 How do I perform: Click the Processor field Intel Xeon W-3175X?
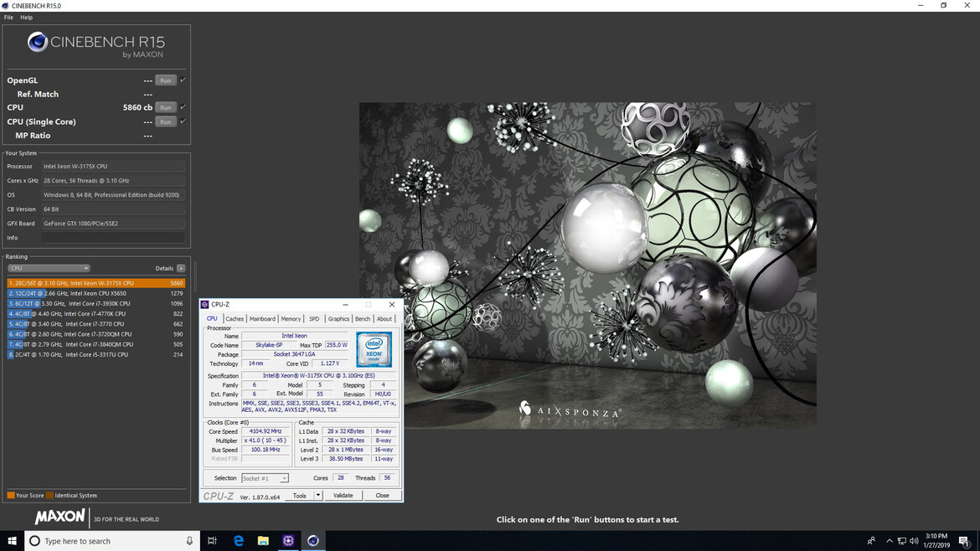point(113,167)
